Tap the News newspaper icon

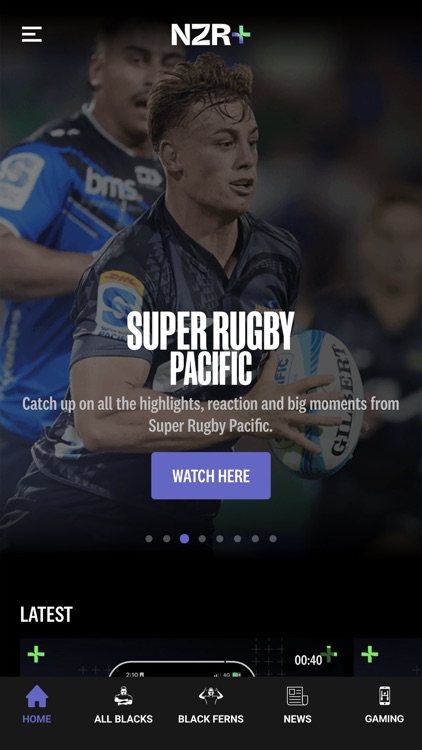point(297,696)
